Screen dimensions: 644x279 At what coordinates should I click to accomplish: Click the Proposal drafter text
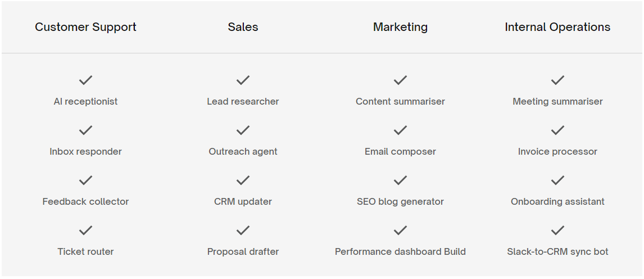pos(243,251)
